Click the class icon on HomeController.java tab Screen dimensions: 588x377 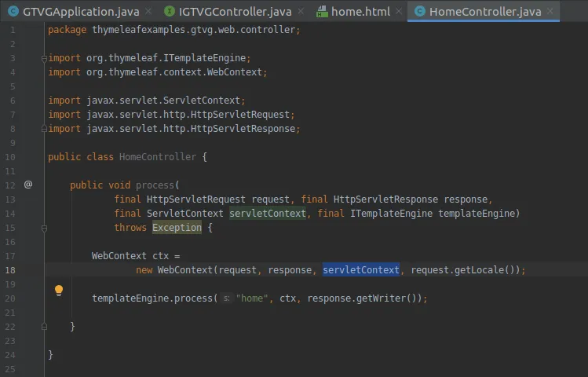[420, 11]
